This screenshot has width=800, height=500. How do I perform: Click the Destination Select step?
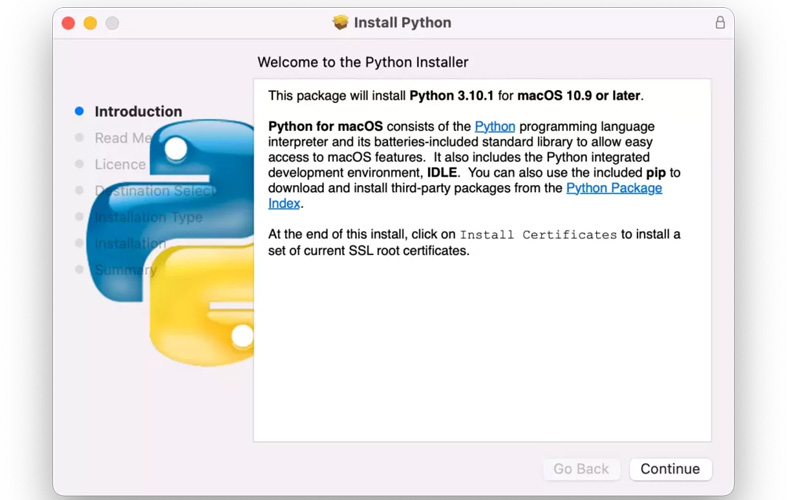150,191
